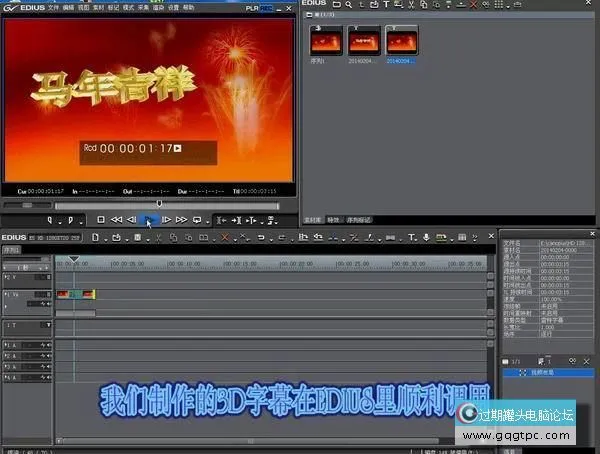
Task: Open the 视图 menu
Action: pyautogui.click(x=83, y=8)
